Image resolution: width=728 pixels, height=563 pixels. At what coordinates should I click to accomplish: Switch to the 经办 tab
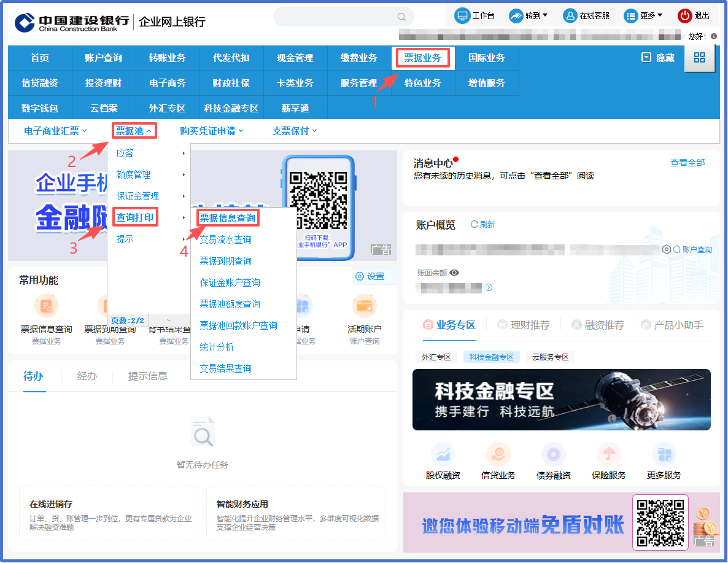click(87, 376)
